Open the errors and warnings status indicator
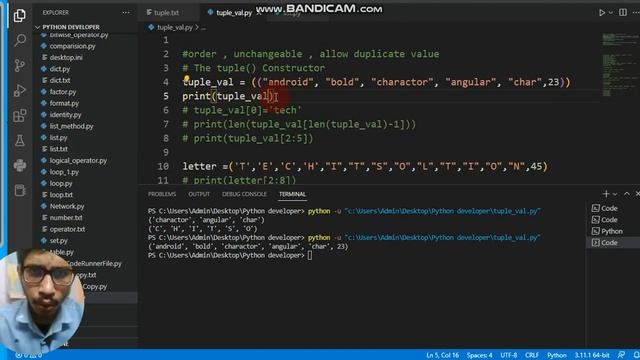Screen dimensions: 640x360 click(29, 355)
